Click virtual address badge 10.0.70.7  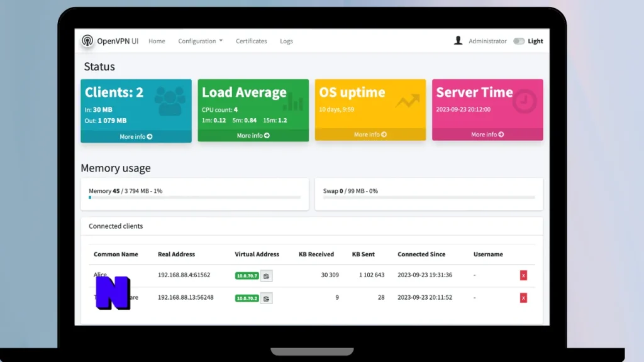click(x=247, y=276)
